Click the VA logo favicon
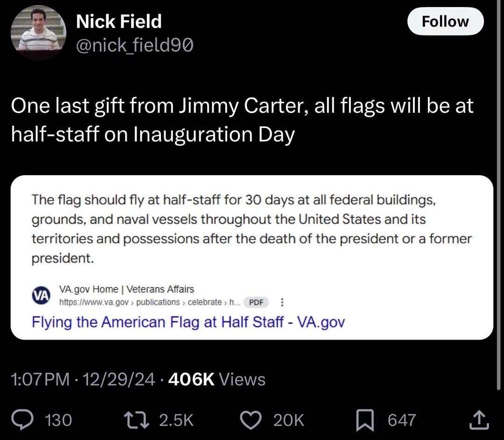The width and height of the screenshot is (504, 440). [x=41, y=295]
